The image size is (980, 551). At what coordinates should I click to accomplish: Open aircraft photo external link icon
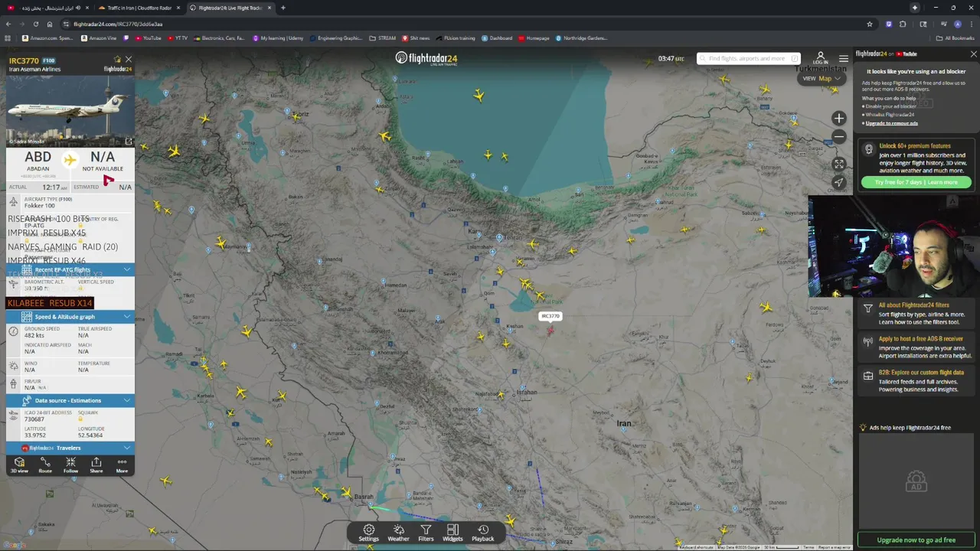pos(129,142)
